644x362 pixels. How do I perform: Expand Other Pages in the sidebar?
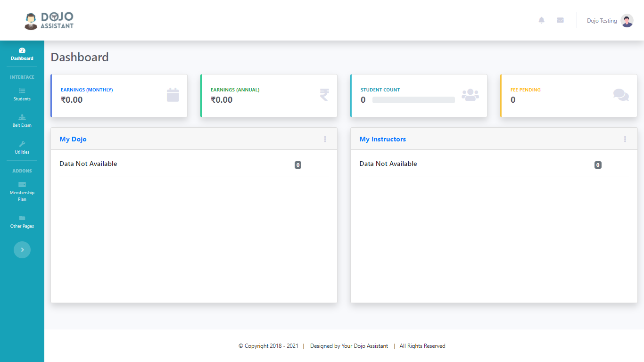pyautogui.click(x=22, y=222)
